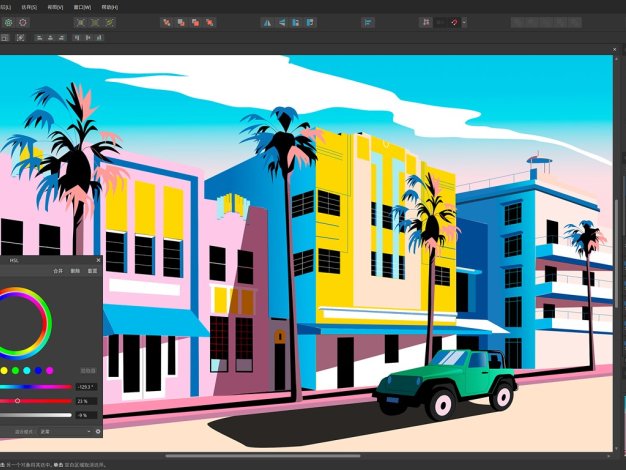Click the rainbow hue shift slider
The image size is (626, 470).
(36, 387)
